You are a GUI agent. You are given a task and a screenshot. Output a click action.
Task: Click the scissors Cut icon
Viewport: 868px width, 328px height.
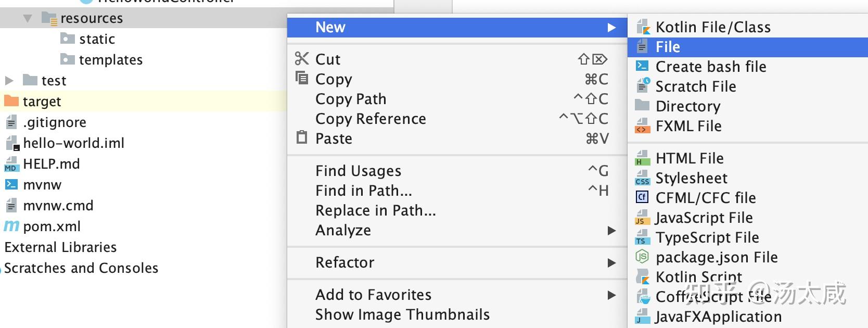302,58
